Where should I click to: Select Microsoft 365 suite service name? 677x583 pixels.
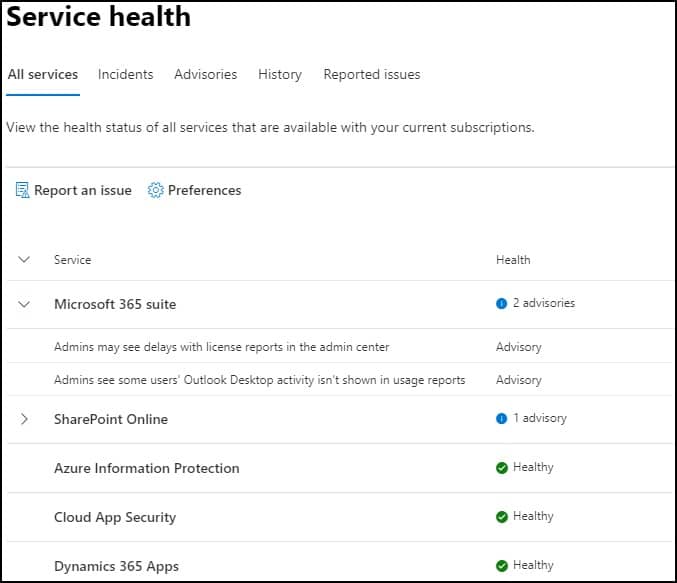115,304
